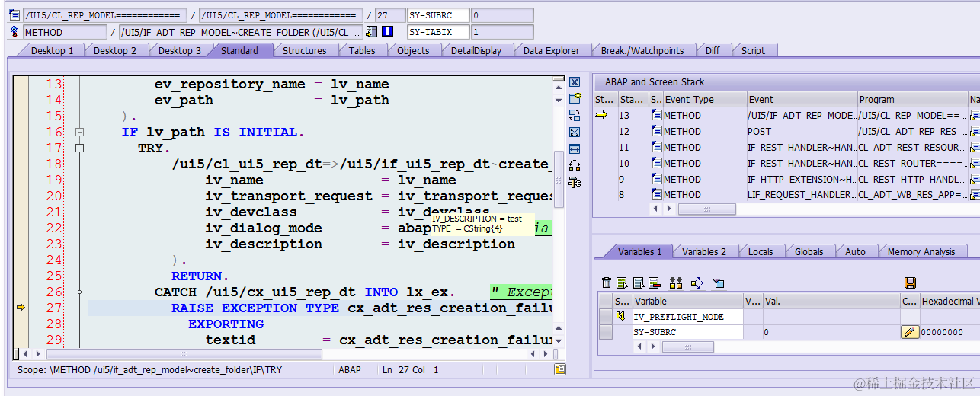This screenshot has width=980, height=396.
Task: Click the filter funnel icon in Variables toolbar
Action: (x=718, y=283)
